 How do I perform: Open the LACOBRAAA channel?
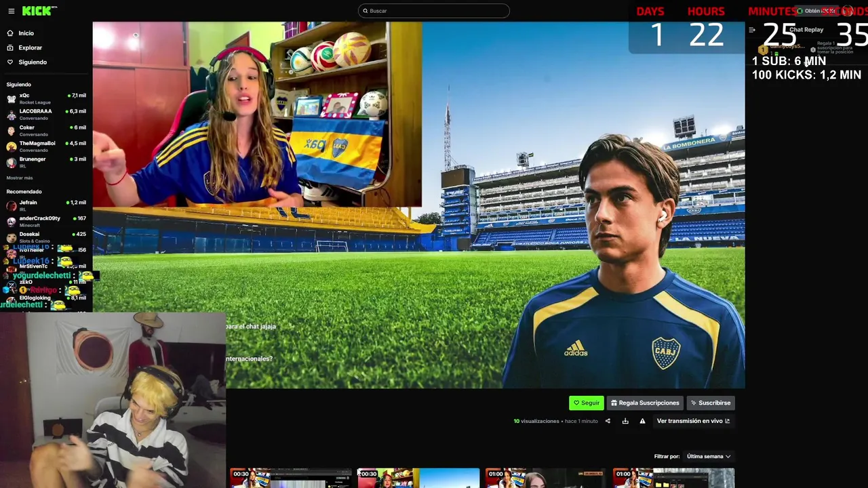click(46, 115)
